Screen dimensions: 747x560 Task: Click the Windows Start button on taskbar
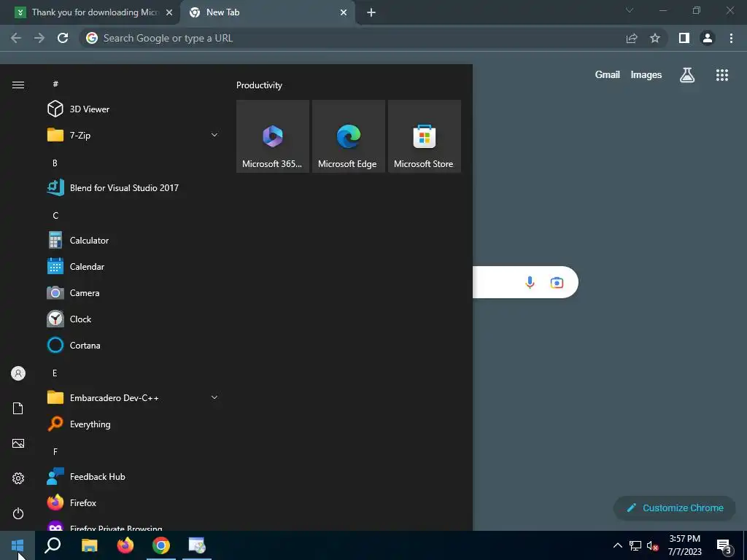click(18, 545)
